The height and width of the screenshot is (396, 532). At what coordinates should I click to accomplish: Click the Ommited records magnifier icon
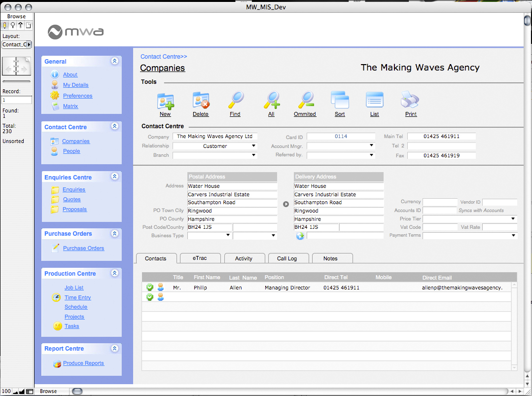(x=306, y=100)
